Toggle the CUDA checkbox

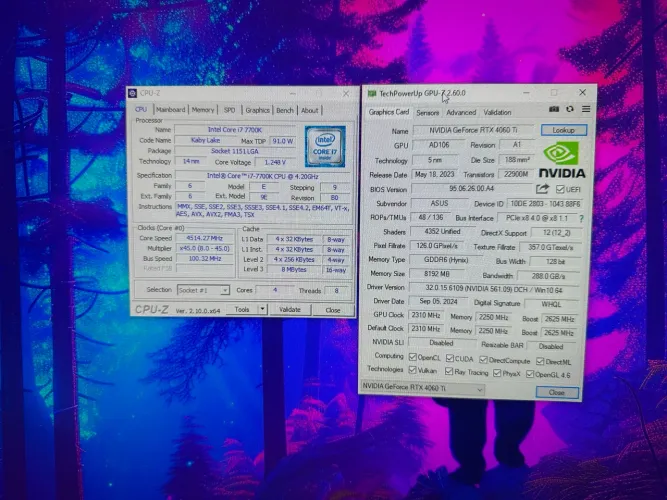[x=450, y=358]
